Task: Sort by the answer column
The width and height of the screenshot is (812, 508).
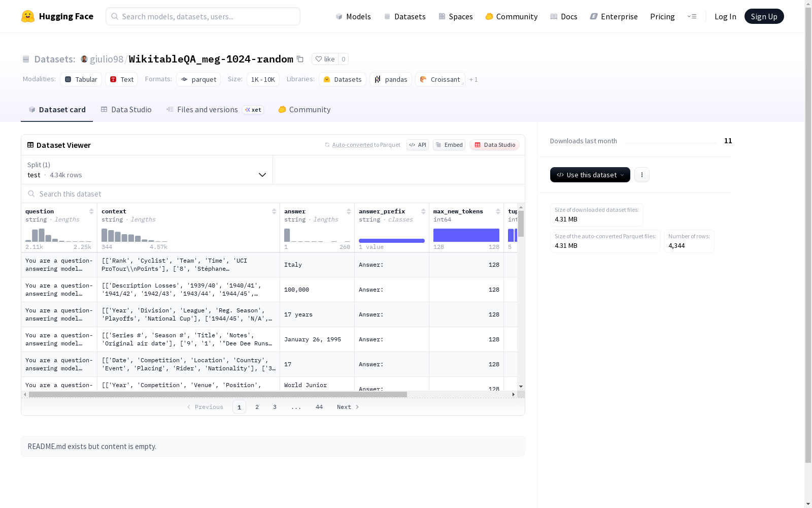Action: coord(349,211)
